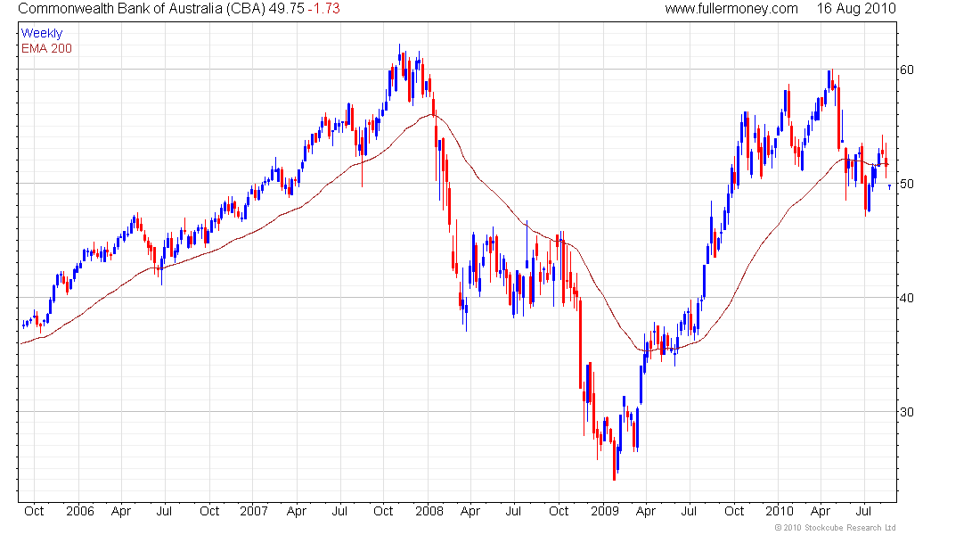Select the blue Weekly legend label
980x535 pixels.
42,33
